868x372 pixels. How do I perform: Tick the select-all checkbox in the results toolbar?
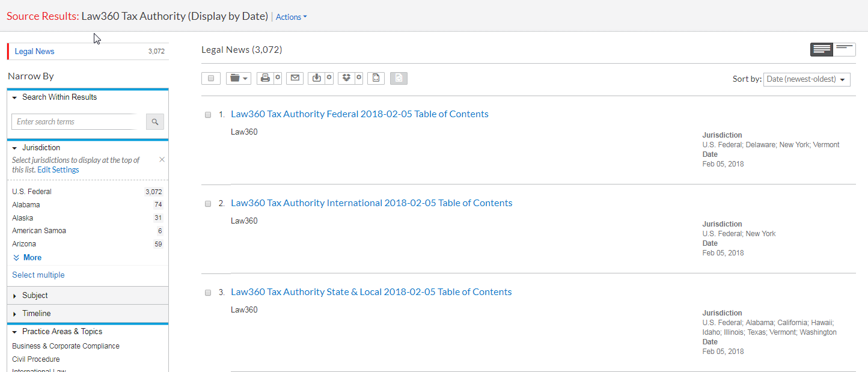pos(211,78)
